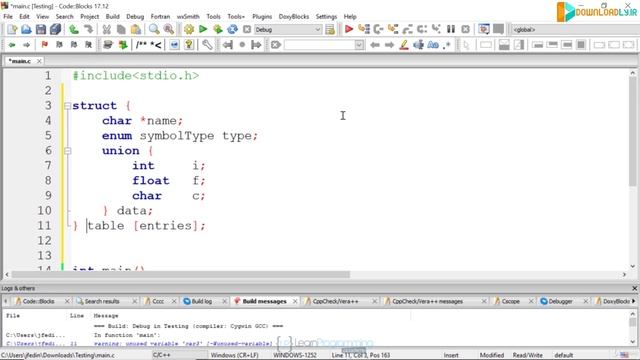
Task: Pause the debugger
Action: point(451,29)
